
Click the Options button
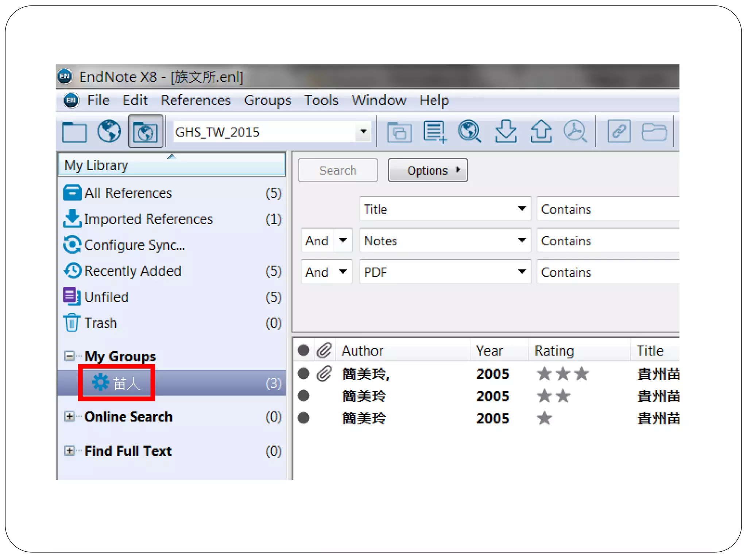pos(427,170)
